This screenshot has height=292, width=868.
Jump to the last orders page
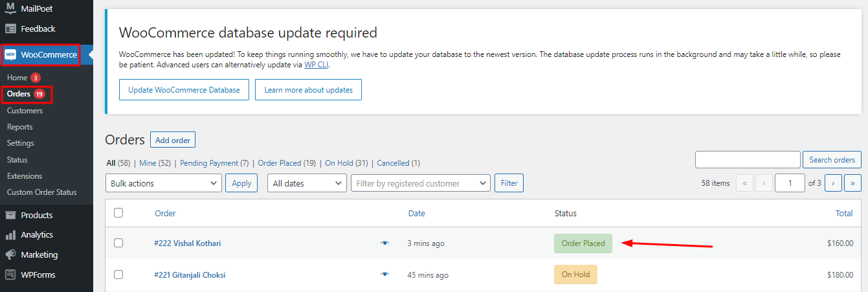(x=853, y=183)
